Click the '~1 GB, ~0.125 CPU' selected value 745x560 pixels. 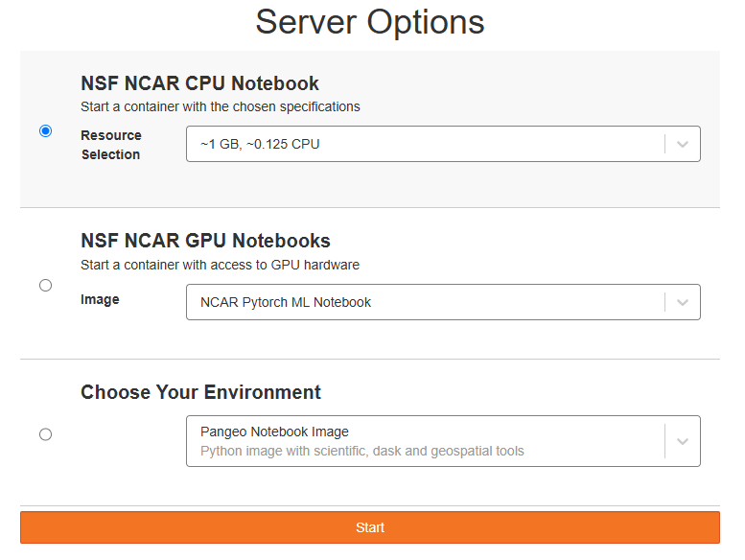[260, 144]
